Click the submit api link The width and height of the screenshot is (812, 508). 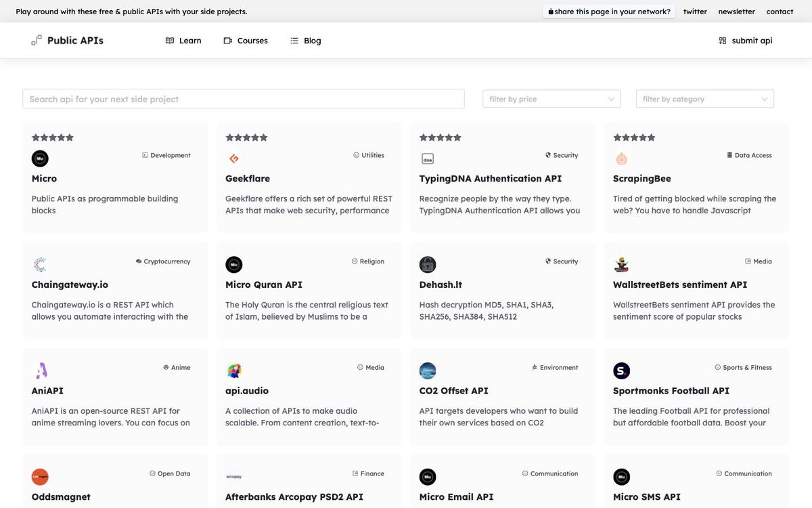click(745, 41)
